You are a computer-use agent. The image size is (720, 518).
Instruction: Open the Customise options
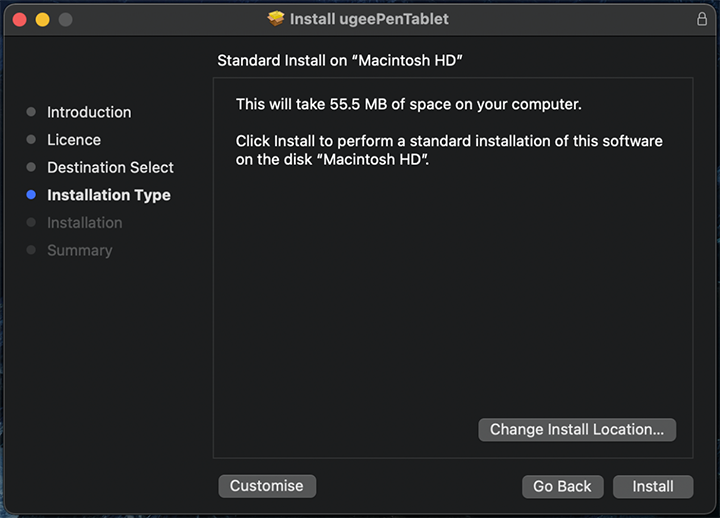point(266,486)
